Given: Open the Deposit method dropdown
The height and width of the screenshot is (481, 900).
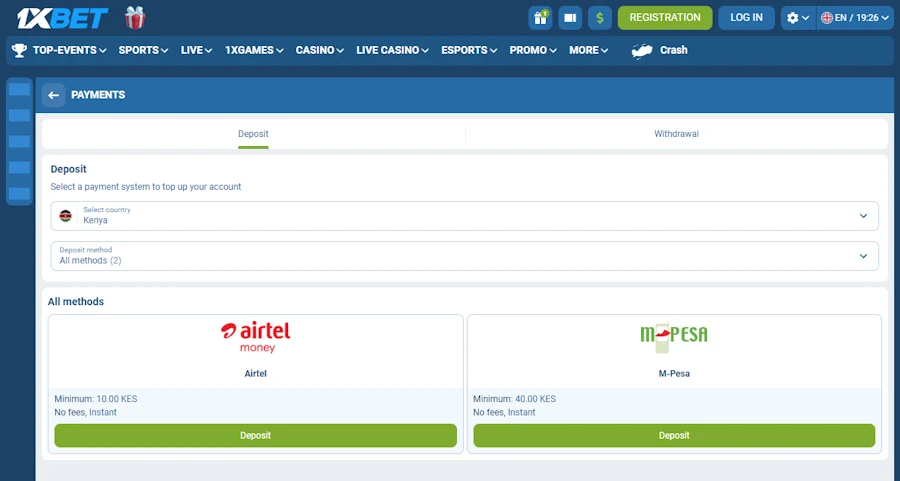Looking at the screenshot, I should click(x=464, y=256).
